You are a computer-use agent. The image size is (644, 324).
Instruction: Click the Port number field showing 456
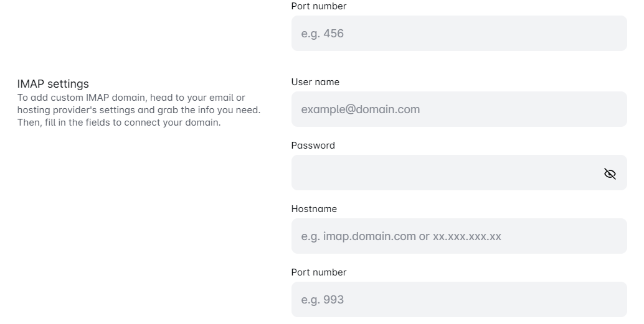coord(458,34)
